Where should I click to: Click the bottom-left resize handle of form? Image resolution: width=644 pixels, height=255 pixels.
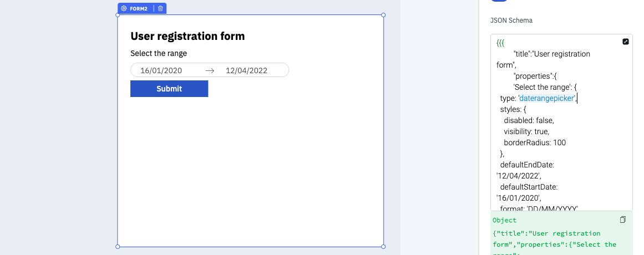(118, 247)
